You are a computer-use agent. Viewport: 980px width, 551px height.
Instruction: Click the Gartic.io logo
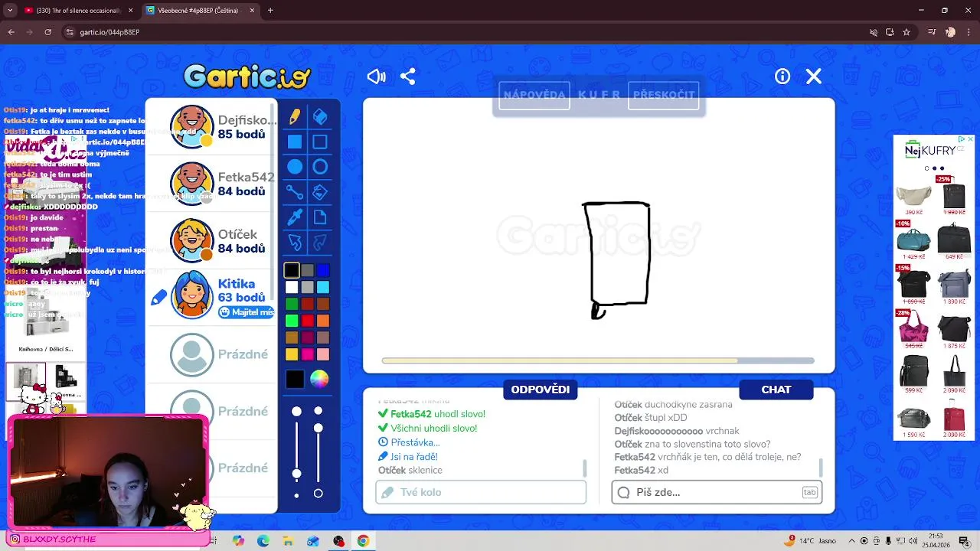(247, 77)
